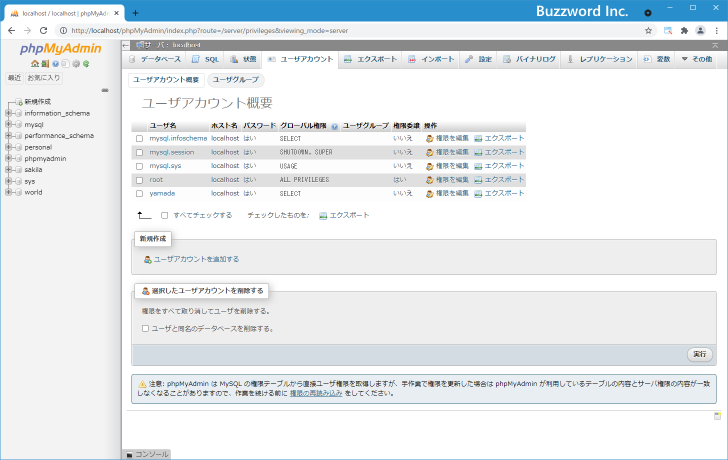Expand performance_schema database node
Image resolution: width=728 pixels, height=460 pixels.
pos(8,136)
